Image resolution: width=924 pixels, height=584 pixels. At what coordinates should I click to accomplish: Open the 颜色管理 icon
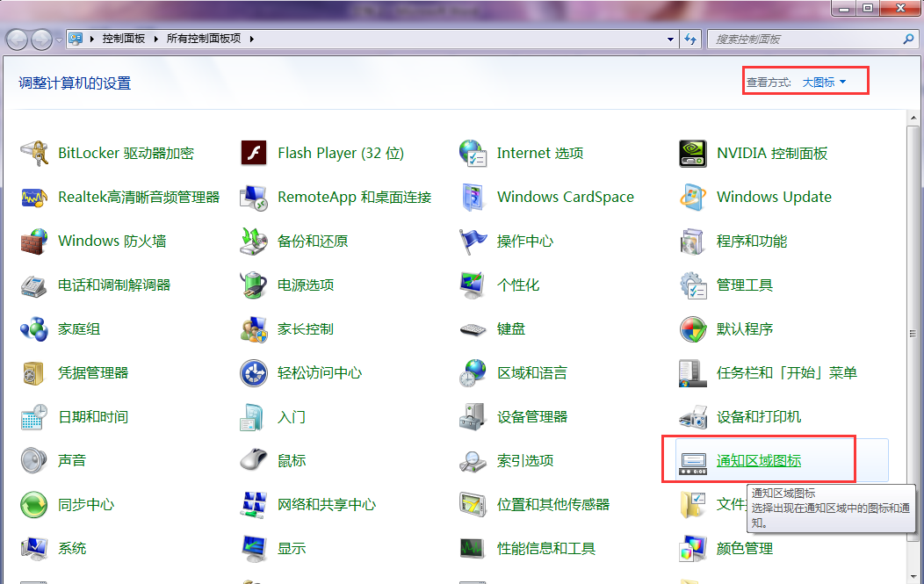pyautogui.click(x=692, y=549)
